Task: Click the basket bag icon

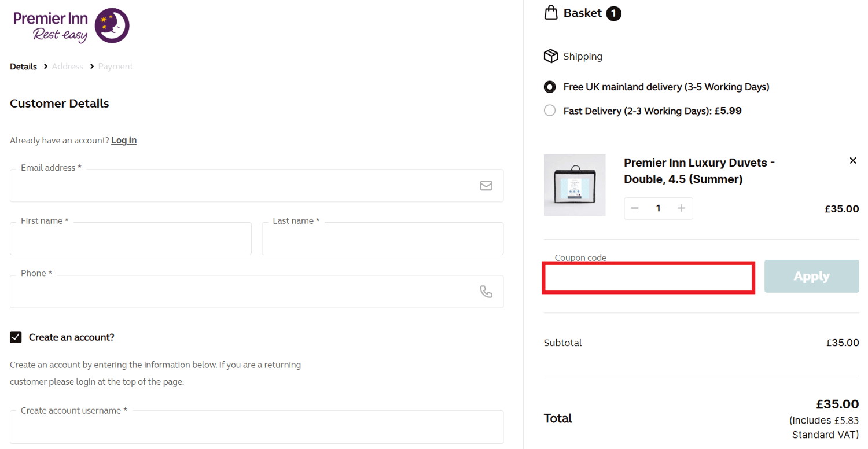Action: coord(551,12)
